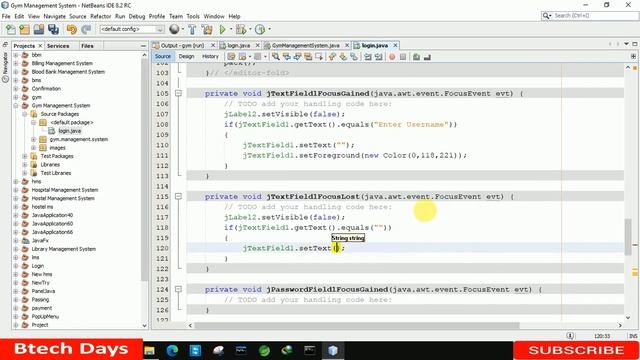
Task: Open File Explorer from the taskbar
Action: (149, 350)
